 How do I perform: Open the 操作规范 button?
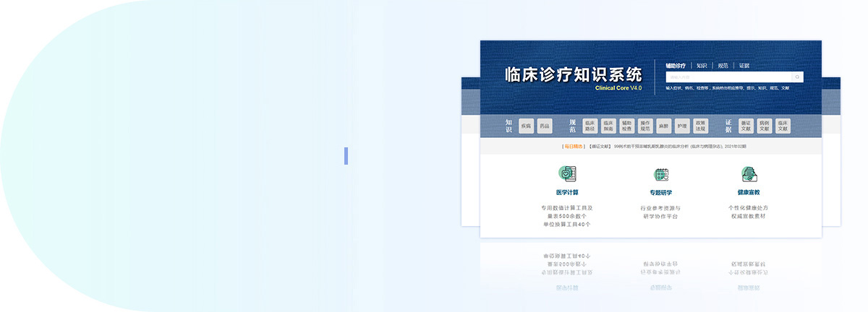[x=645, y=126]
